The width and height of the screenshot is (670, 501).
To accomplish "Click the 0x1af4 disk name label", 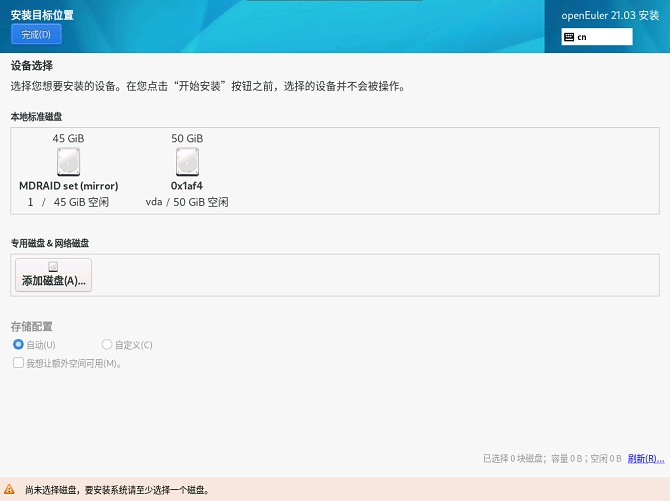I will [187, 186].
